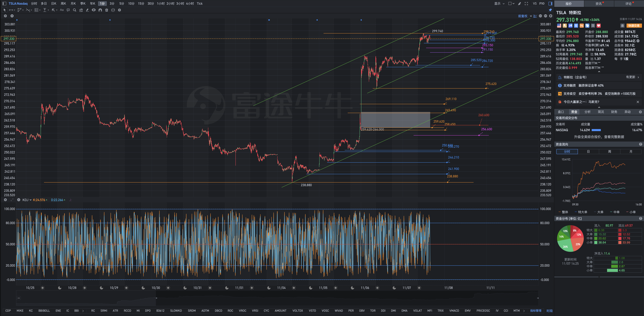
Task: Toggle drawing visibility eye icon
Action: (x=94, y=10)
